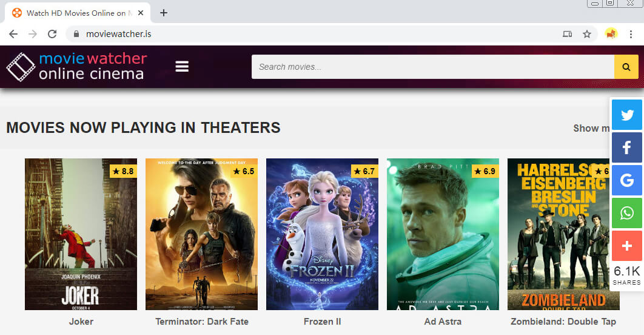Click the 6.5 rating badge on Terminator
644x335 pixels.
click(244, 171)
